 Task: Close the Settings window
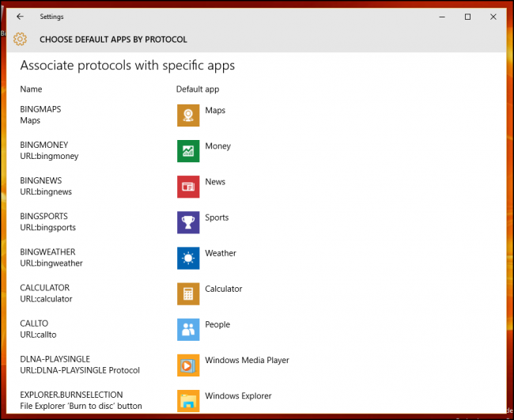point(493,17)
